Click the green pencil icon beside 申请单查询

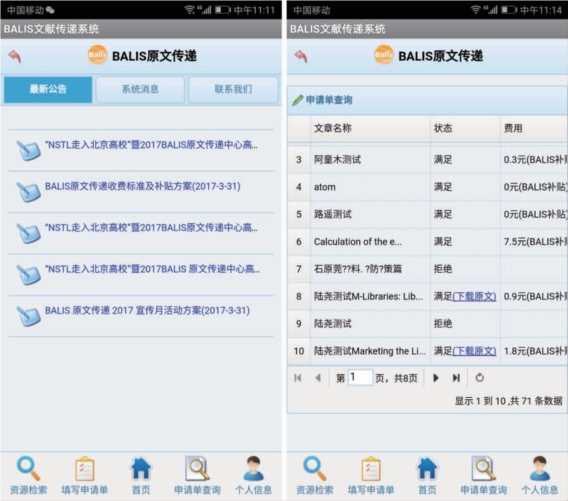[x=297, y=100]
